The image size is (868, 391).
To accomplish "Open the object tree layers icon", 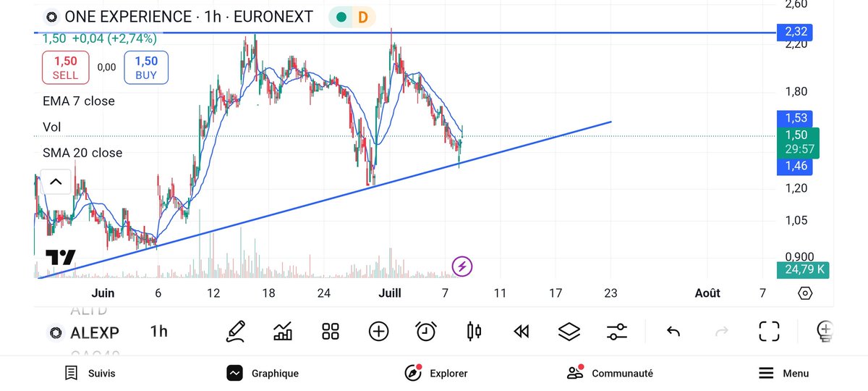I will pos(570,332).
